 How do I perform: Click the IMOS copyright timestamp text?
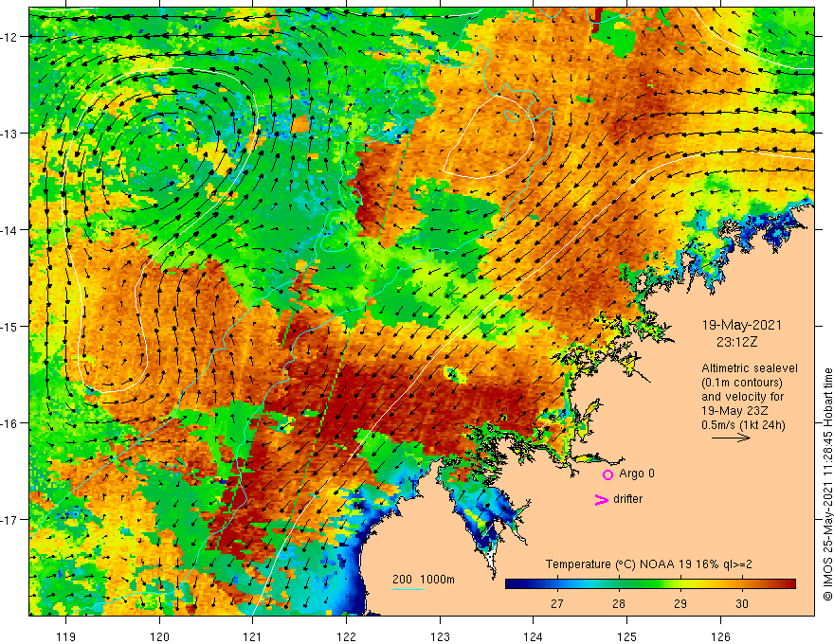pyautogui.click(x=827, y=484)
